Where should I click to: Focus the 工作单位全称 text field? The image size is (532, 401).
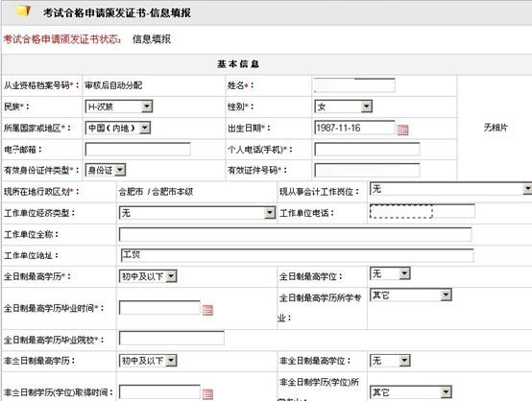295,234
